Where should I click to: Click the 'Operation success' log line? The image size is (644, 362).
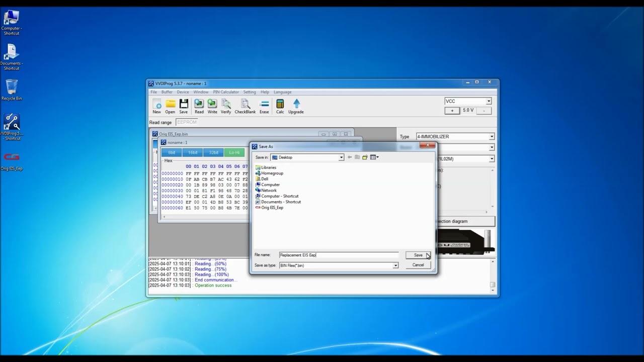click(213, 286)
